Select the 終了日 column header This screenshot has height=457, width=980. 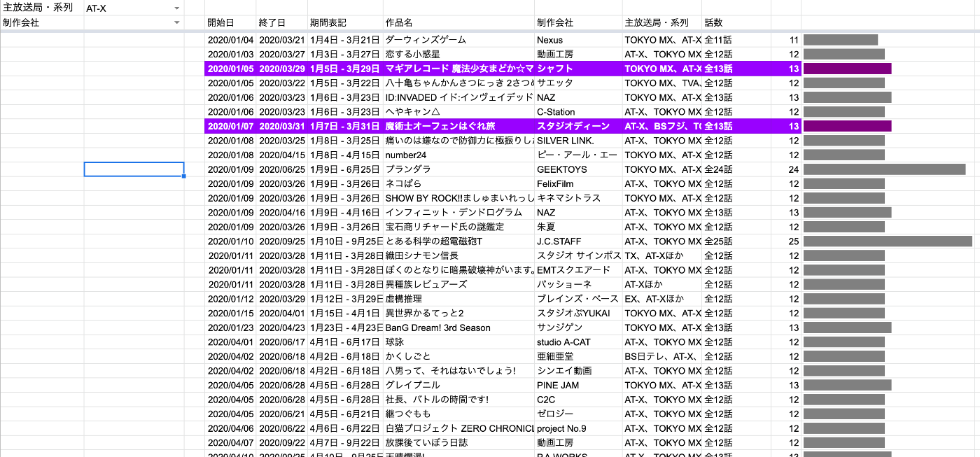point(281,22)
